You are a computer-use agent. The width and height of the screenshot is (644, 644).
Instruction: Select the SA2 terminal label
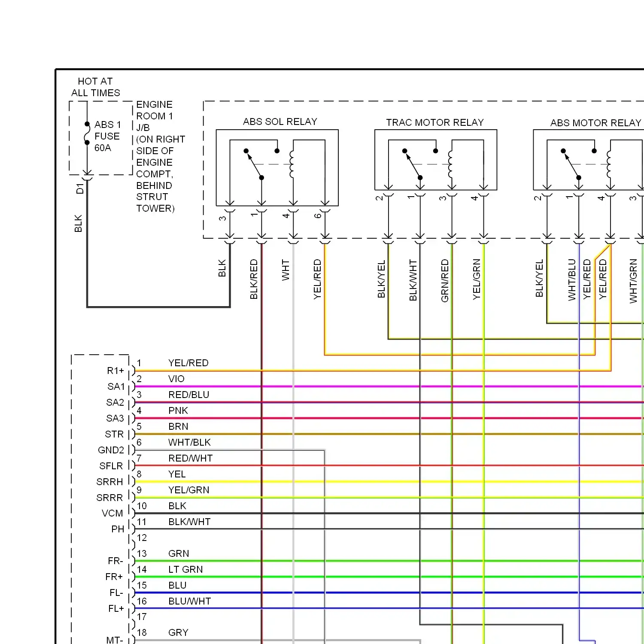tap(115, 402)
